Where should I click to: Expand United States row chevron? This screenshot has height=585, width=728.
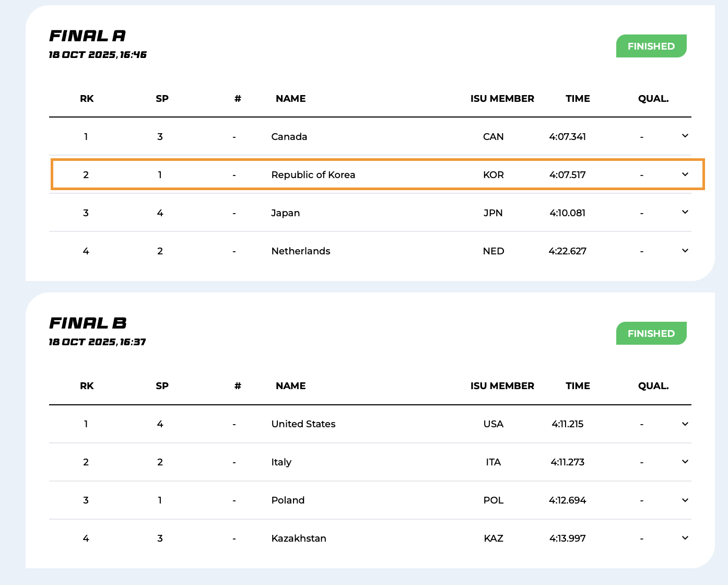point(685,424)
